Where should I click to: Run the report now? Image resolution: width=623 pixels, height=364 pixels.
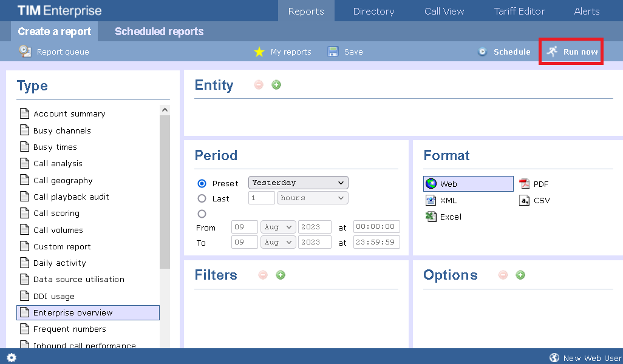click(x=571, y=52)
